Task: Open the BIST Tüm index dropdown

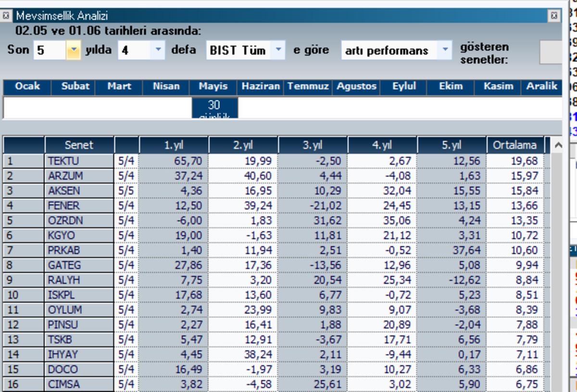Action: click(x=278, y=50)
